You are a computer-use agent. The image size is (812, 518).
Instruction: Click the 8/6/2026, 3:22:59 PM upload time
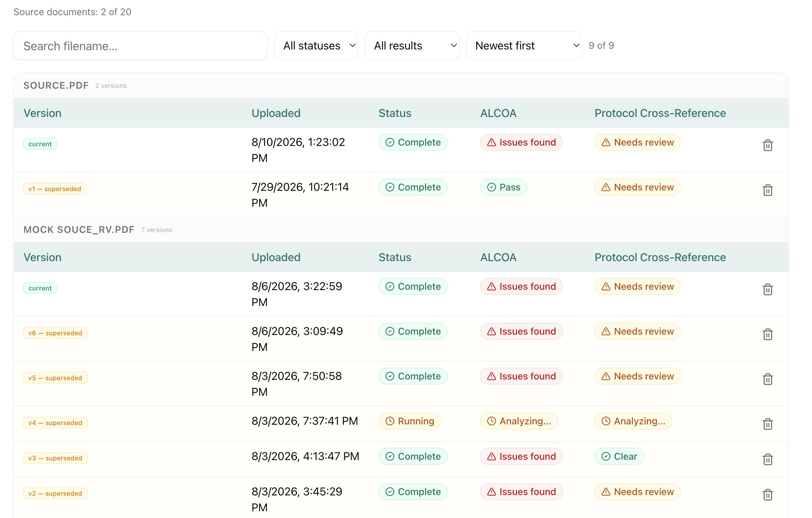(297, 294)
